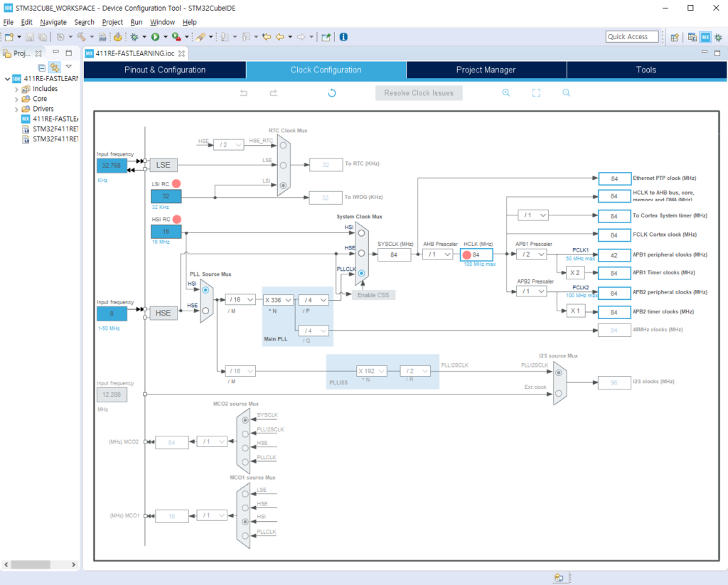
Task: Click the Resolve Clock Issues button
Action: (x=419, y=93)
